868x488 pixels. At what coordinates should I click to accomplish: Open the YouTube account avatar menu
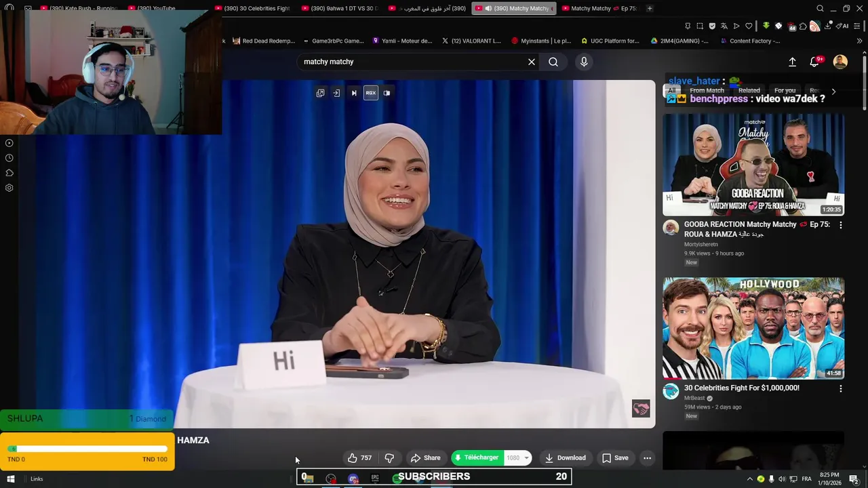pyautogui.click(x=840, y=62)
